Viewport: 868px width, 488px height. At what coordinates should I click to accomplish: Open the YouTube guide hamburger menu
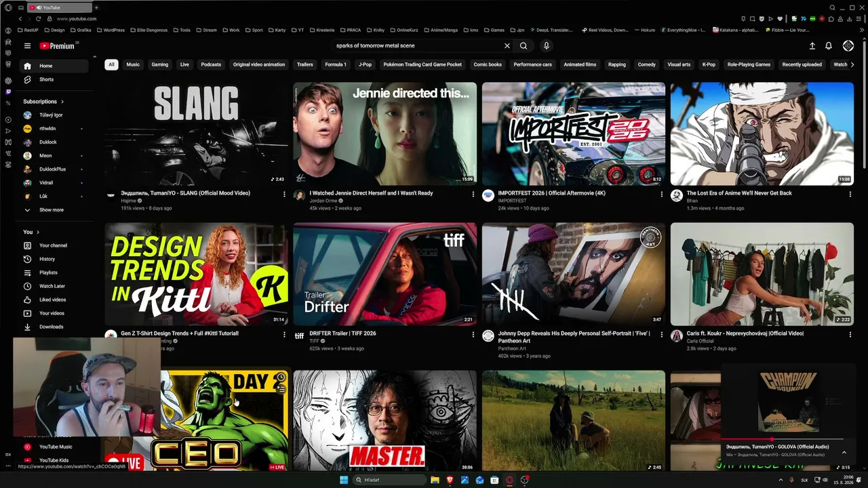27,46
